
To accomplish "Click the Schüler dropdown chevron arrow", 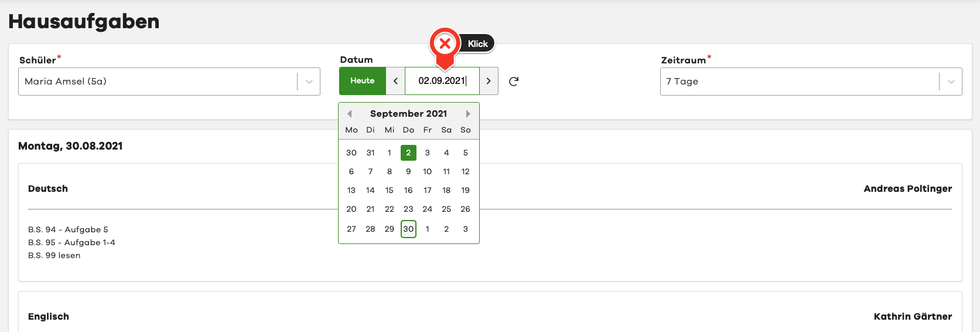I will coord(309,82).
